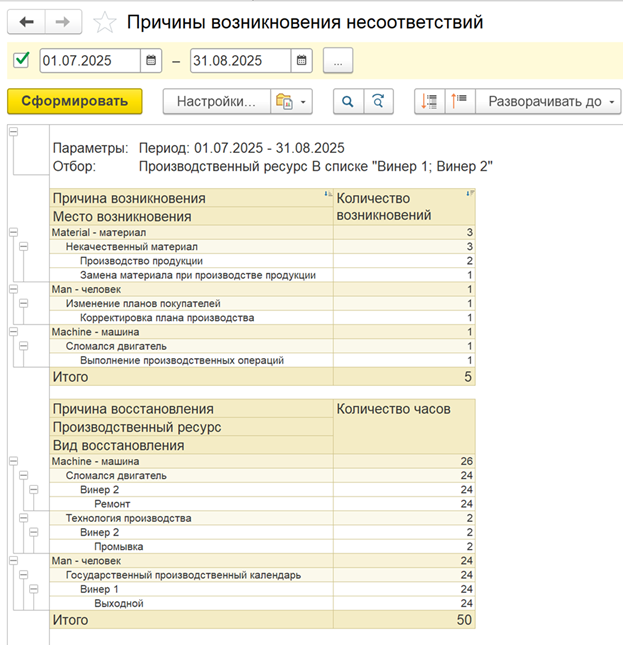Expand all groups icon button
Screen dimensions: 623x645
[x=429, y=101]
